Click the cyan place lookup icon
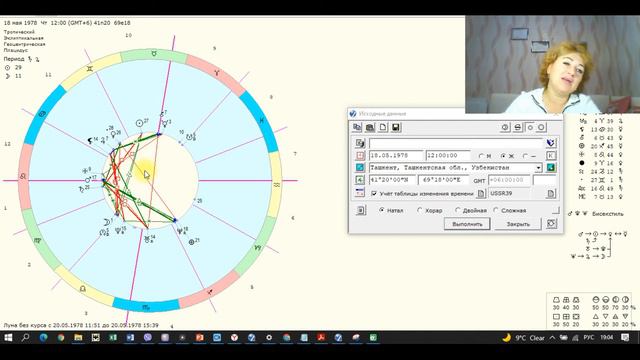The height and width of the screenshot is (360, 640). (360, 168)
